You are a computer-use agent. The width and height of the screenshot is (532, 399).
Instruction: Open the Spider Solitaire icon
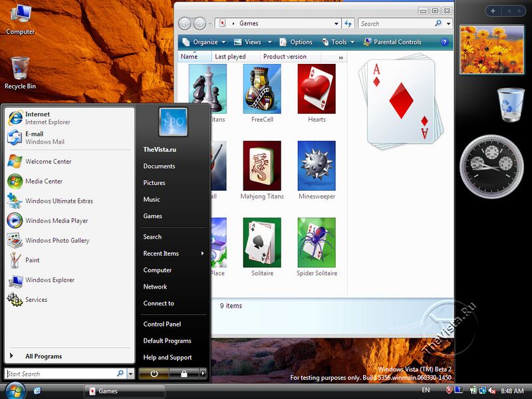317,243
